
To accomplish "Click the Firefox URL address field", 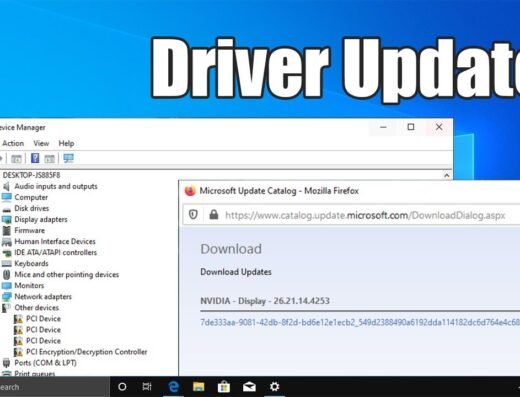I will 365,215.
